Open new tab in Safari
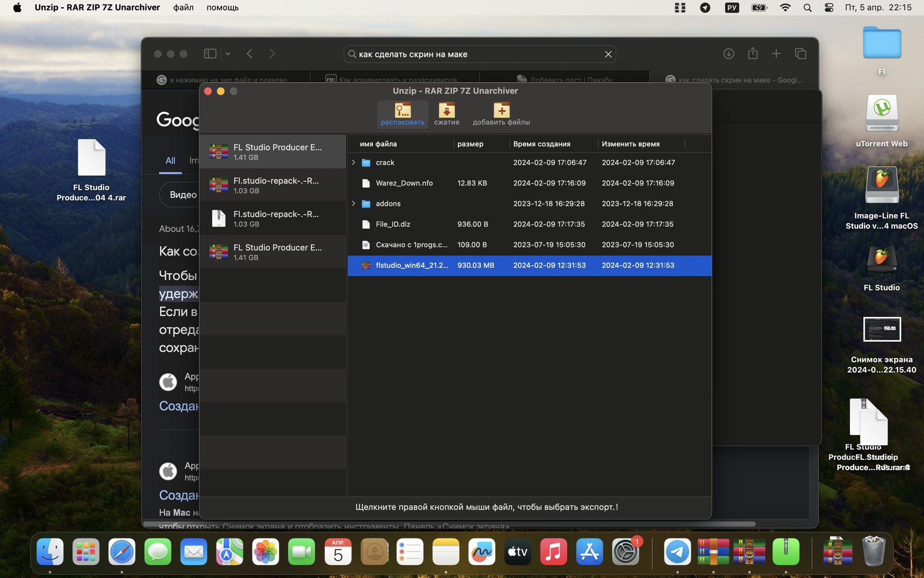The image size is (924, 578). pos(776,54)
